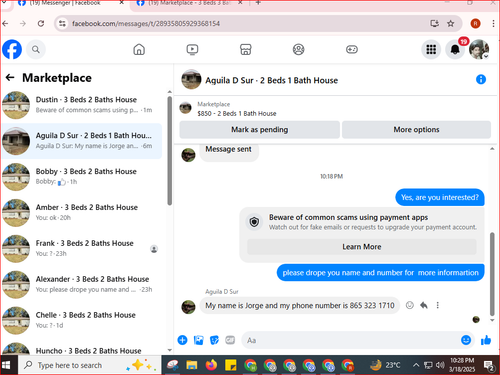
Task: Switch to Marketplace 3 Beds browser tab
Action: tap(189, 3)
